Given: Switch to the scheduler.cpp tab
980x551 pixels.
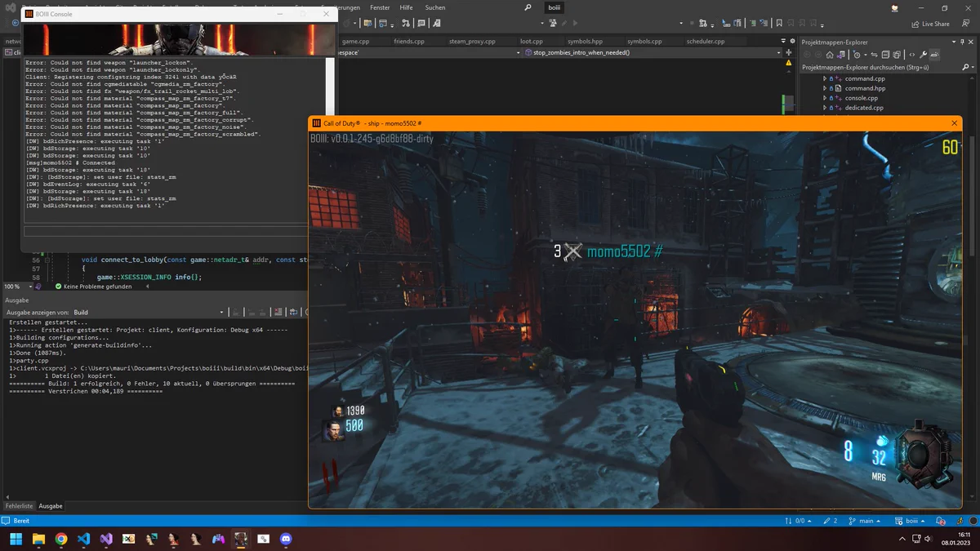Looking at the screenshot, I should tap(706, 41).
